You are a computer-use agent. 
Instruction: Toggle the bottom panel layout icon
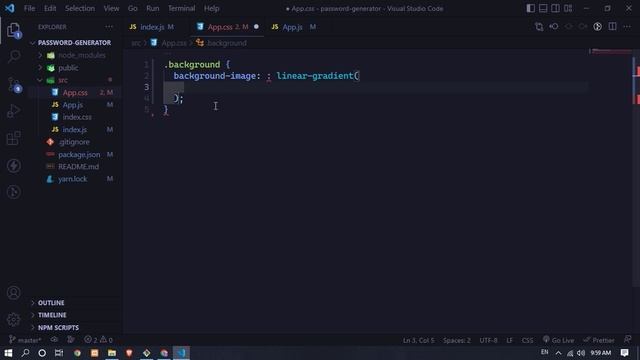tap(543, 8)
